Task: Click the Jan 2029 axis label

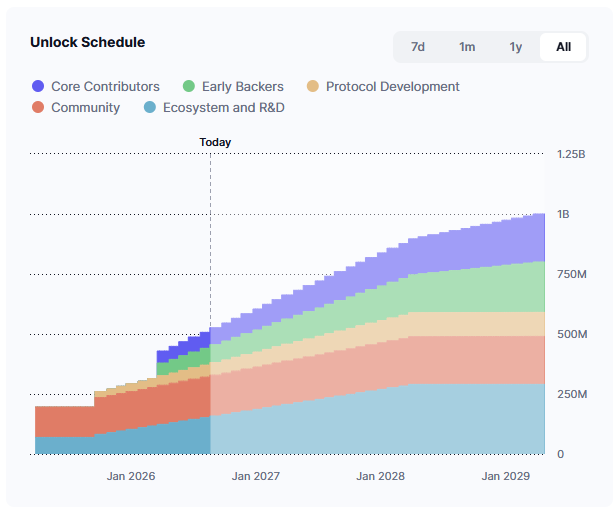Action: point(506,476)
